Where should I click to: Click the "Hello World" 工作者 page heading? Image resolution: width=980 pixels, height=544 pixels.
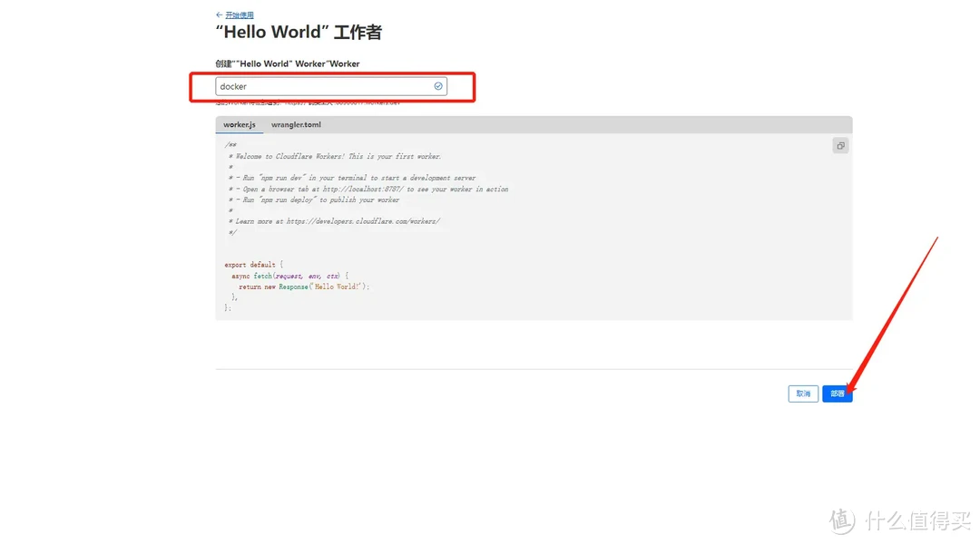click(299, 34)
